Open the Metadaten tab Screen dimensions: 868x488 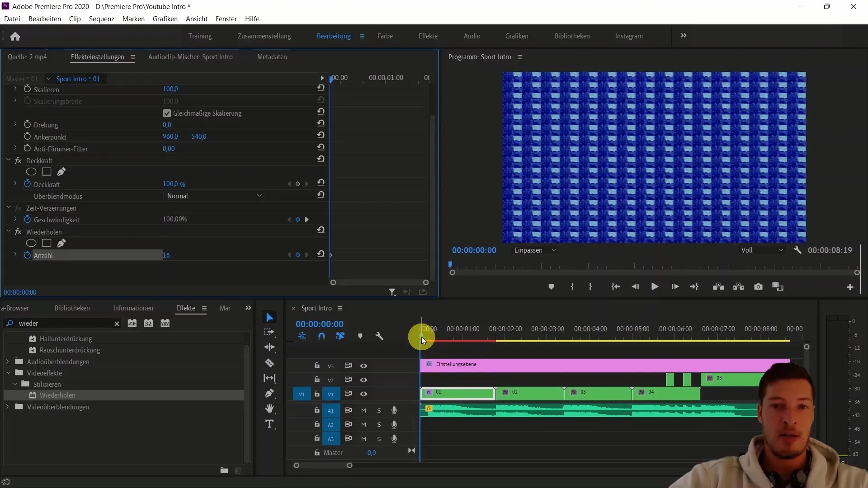click(272, 57)
